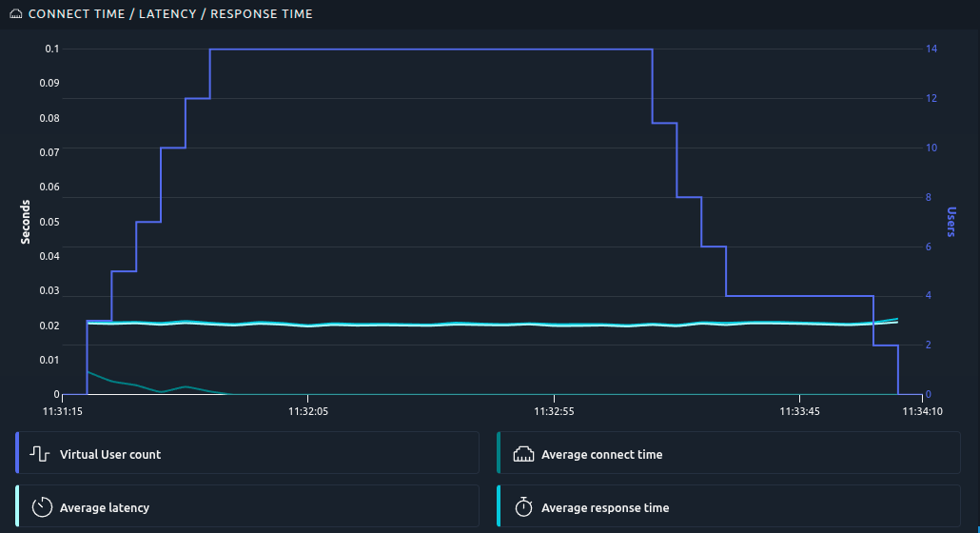
Task: Click the 10 users axis value
Action: (x=931, y=148)
